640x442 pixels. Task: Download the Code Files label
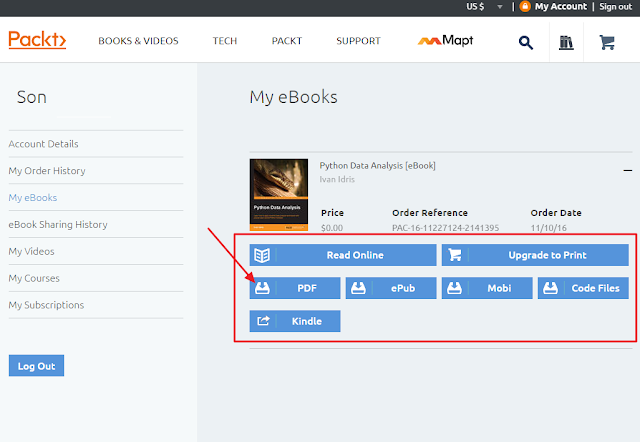596,288
